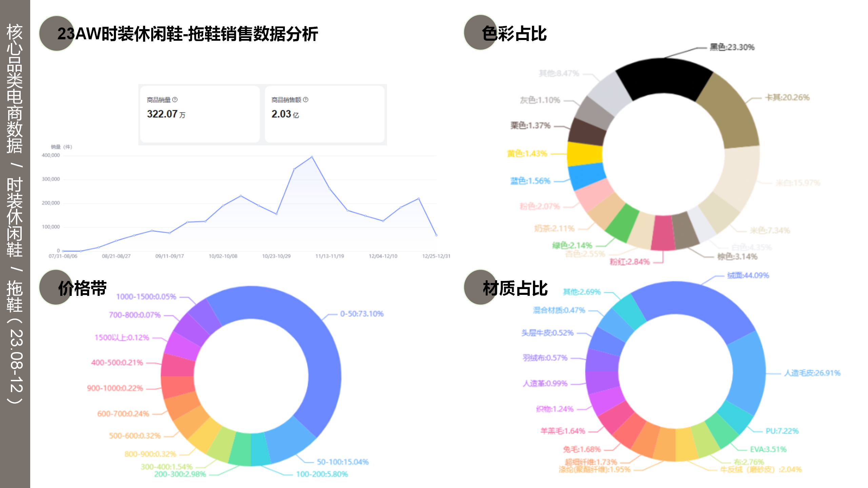
Task: Select the yellow 黄色 donut segment
Action: tap(584, 154)
